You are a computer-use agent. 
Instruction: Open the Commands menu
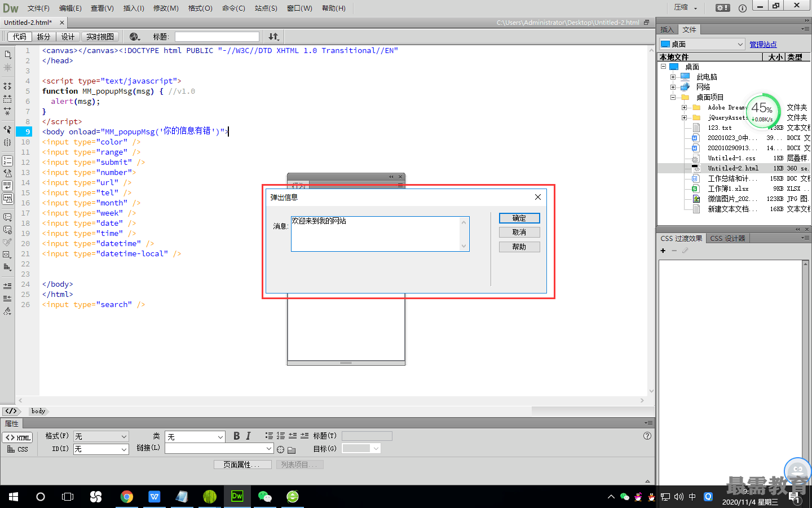(x=233, y=8)
